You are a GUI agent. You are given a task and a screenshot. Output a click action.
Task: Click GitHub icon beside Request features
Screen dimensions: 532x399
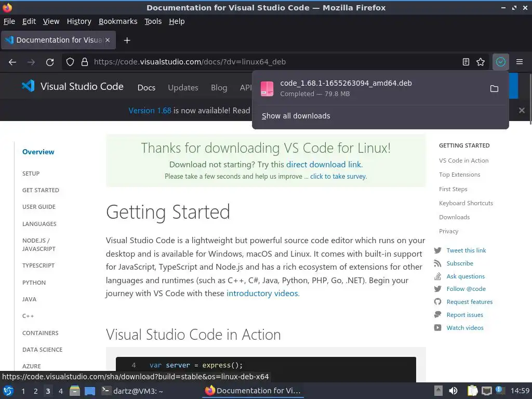437,302
